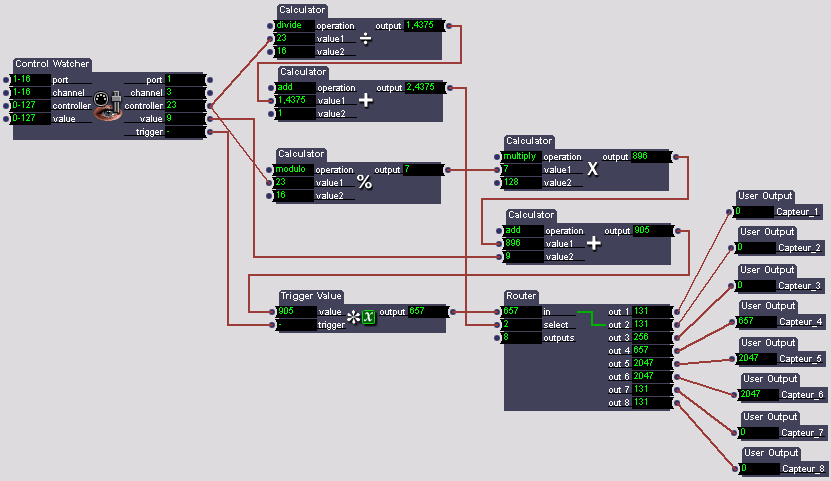Click plus icon of Calculator outputting 905
Image resolution: width=831 pixels, height=481 pixels.
point(594,243)
